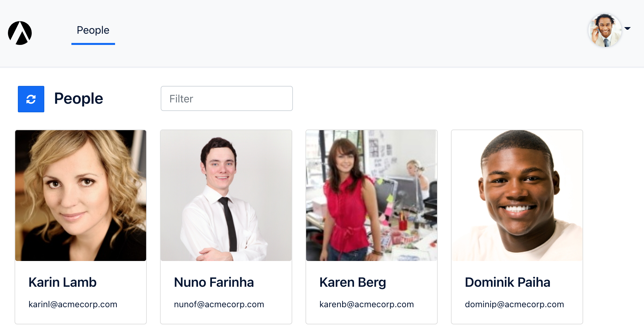Click the Filter input field
644x333 pixels.
coord(227,98)
